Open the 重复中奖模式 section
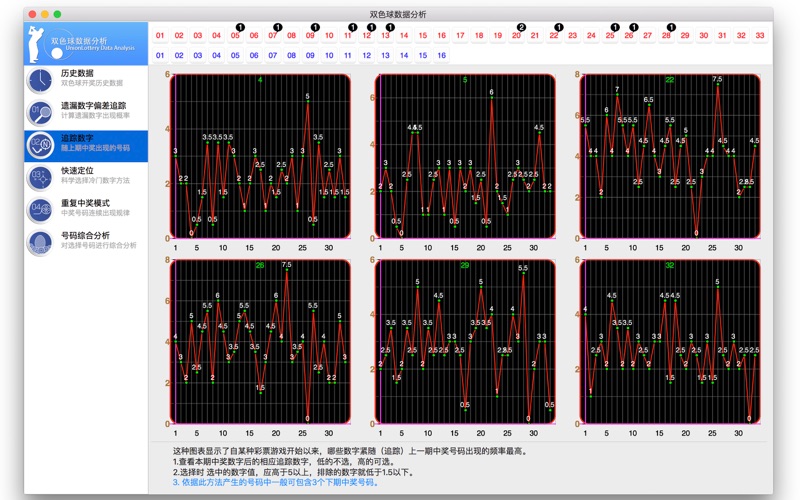The width and height of the screenshot is (800, 500). coord(86,211)
